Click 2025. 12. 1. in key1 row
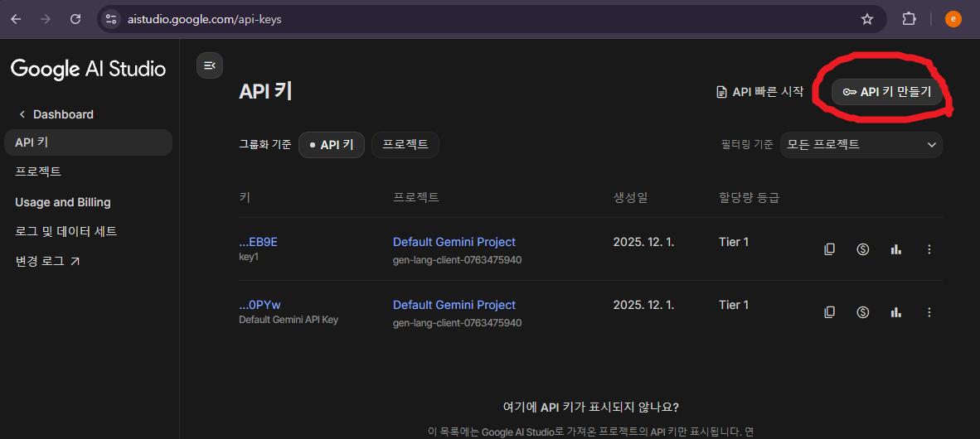 tap(643, 243)
